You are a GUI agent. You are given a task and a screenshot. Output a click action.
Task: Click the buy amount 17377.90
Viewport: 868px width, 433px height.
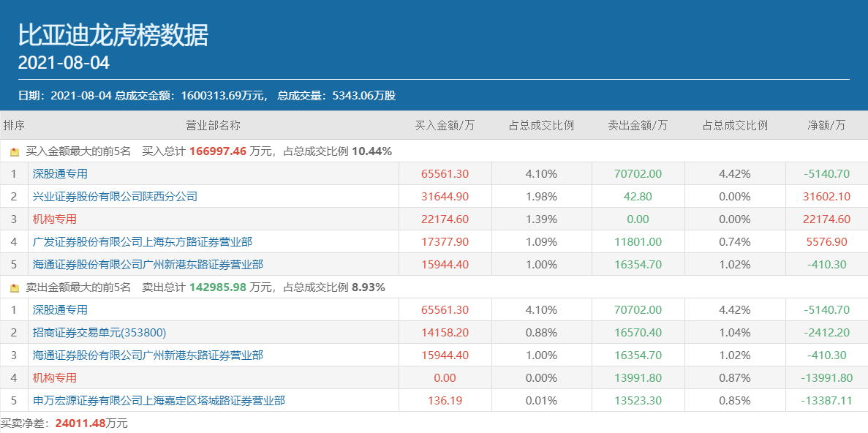pos(445,242)
